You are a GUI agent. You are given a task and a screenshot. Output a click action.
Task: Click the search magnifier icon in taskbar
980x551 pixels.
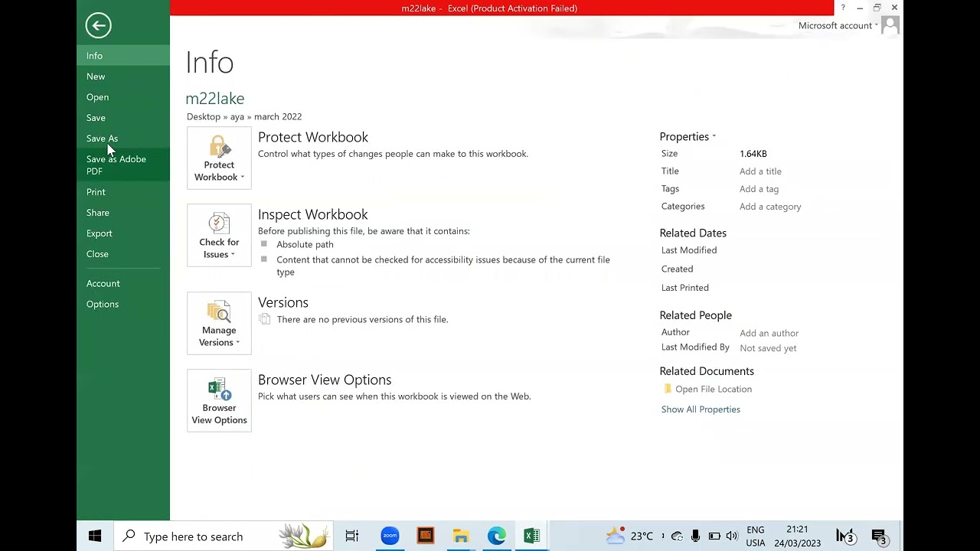click(129, 536)
